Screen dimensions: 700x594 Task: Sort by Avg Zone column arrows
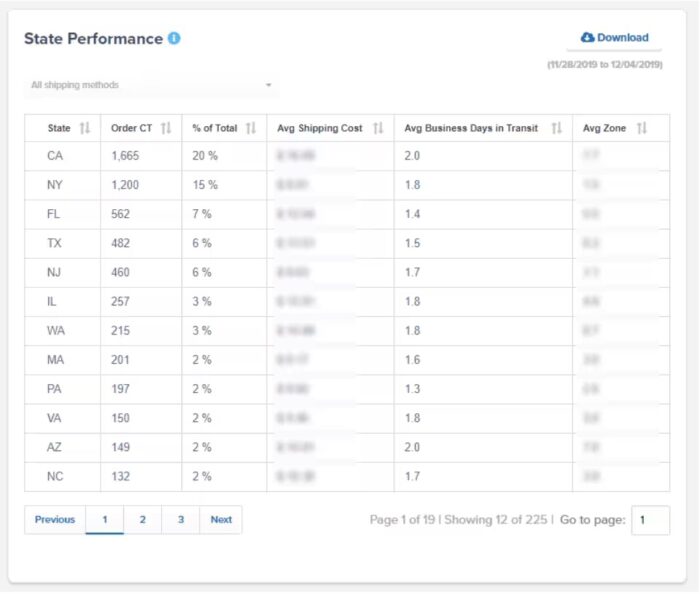coord(642,128)
